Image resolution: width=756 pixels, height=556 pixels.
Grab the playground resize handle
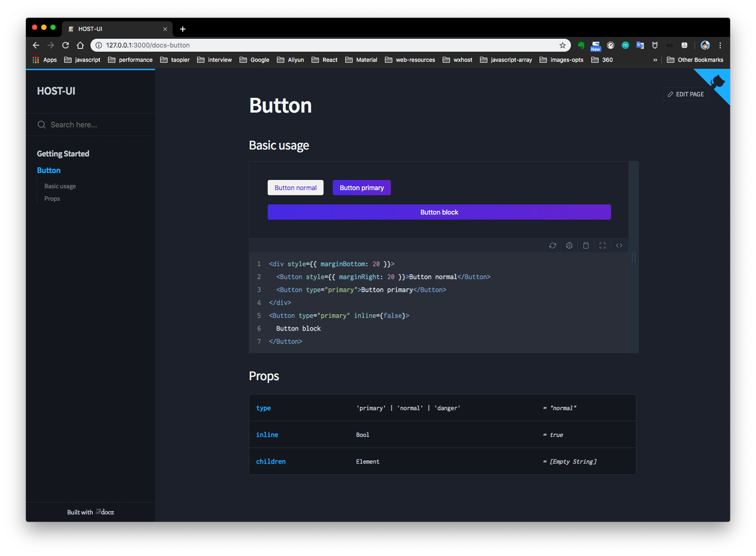point(634,257)
